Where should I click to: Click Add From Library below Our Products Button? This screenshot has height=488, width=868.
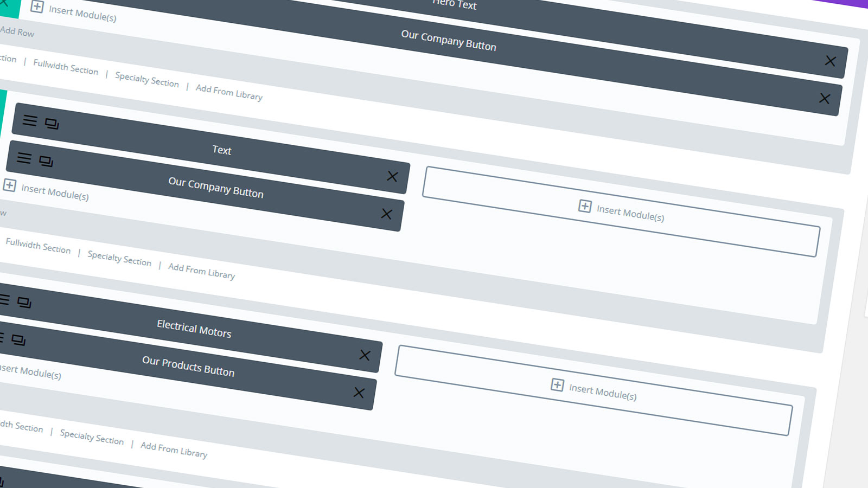174,450
